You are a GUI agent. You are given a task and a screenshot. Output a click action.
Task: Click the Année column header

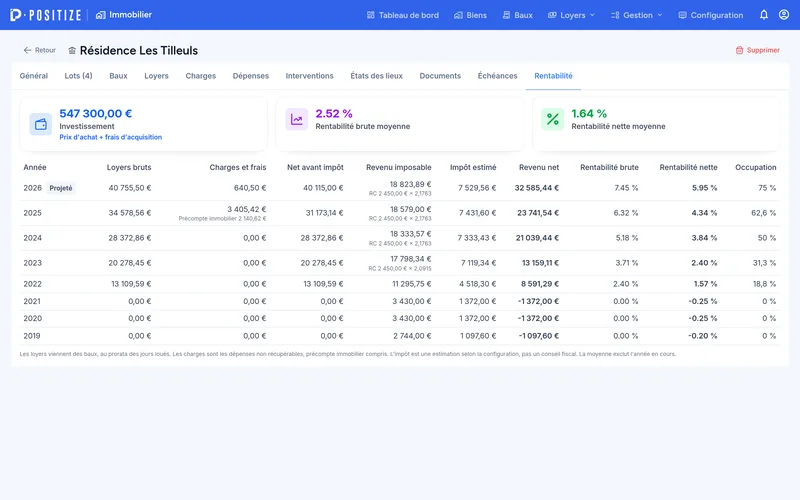click(35, 167)
